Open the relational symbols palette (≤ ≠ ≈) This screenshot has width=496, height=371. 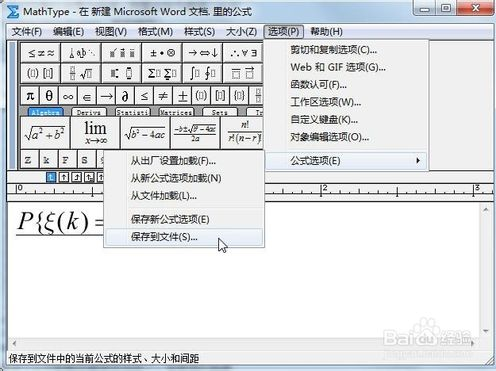click(x=40, y=53)
